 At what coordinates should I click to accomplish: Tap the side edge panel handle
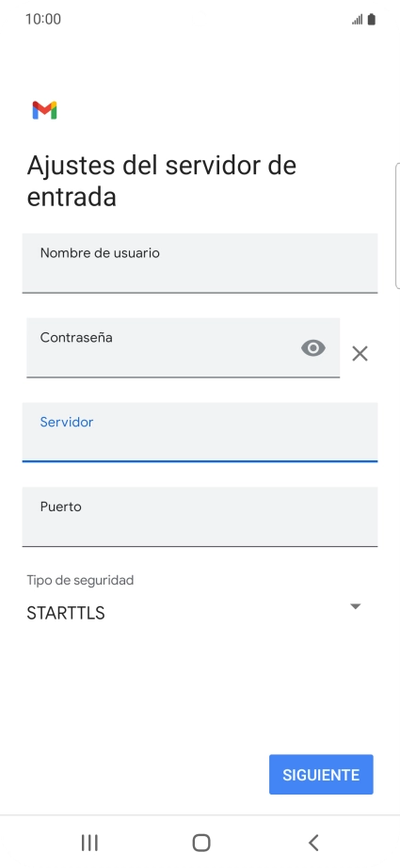(397, 226)
